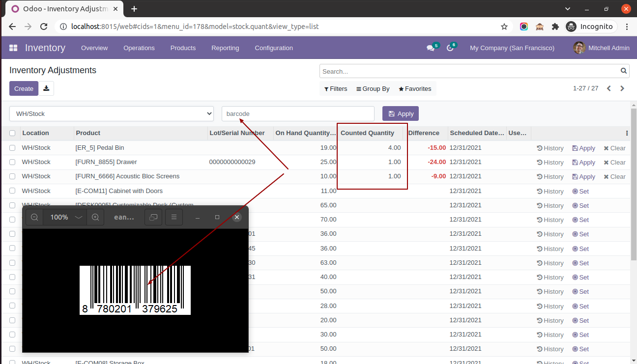
Task: Check the Pedal Bin row checkbox
Action: [12, 147]
